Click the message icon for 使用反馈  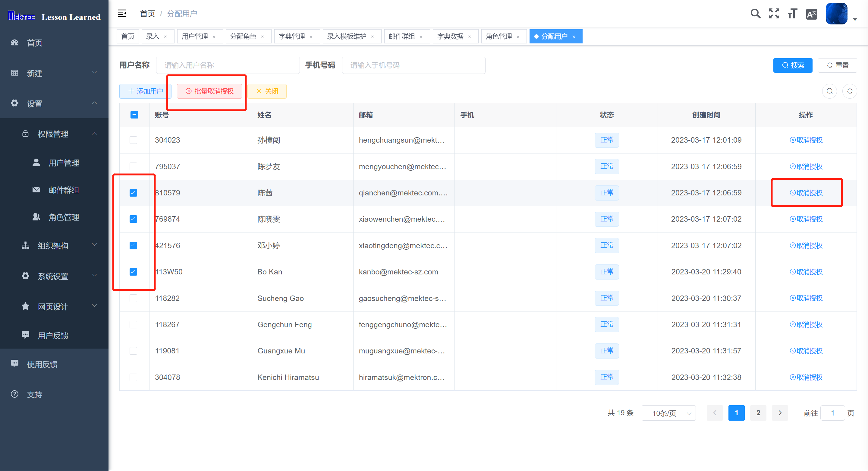[14, 363]
